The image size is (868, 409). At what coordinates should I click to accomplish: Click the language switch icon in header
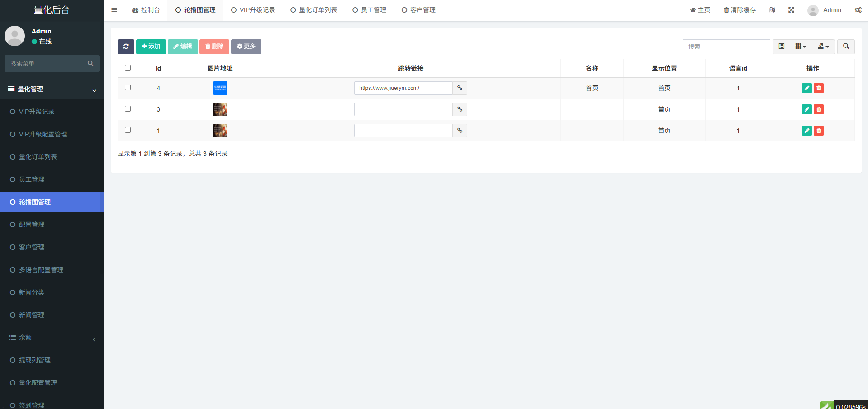tap(772, 10)
